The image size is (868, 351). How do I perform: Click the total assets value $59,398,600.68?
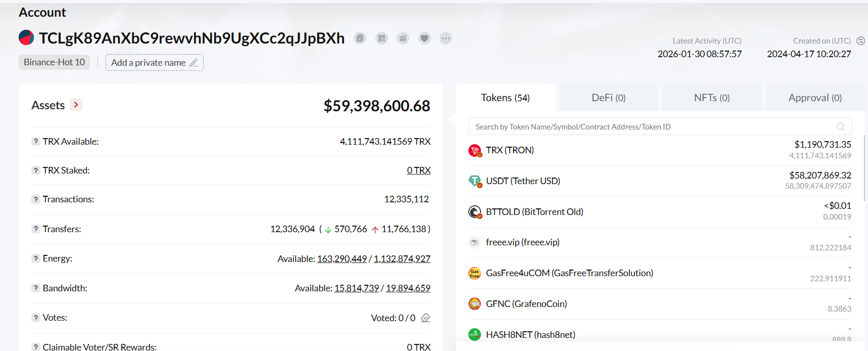377,106
